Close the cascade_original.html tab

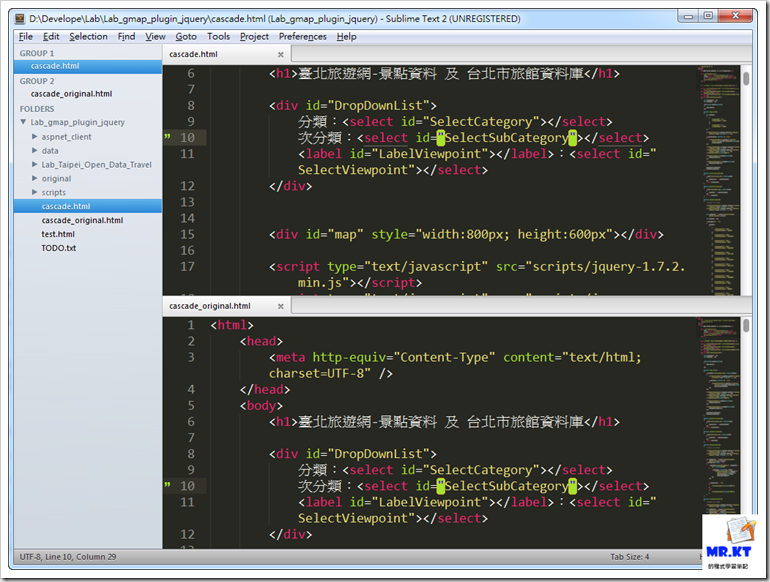[280, 306]
